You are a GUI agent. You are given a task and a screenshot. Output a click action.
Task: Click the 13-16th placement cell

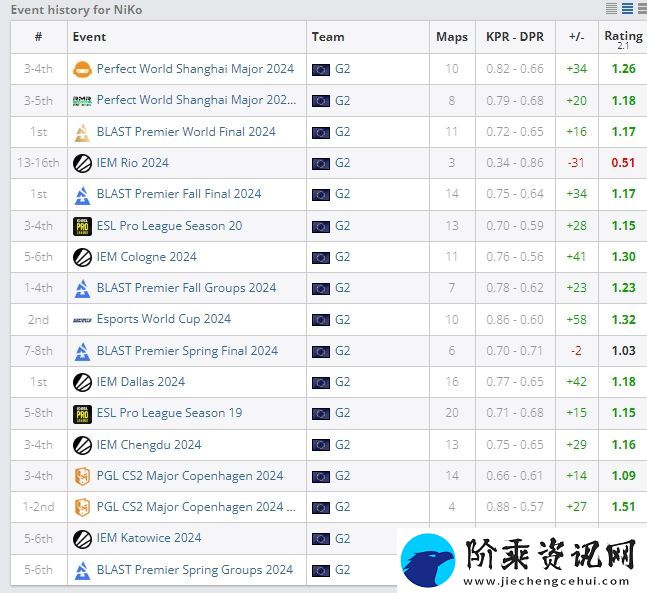click(x=38, y=163)
